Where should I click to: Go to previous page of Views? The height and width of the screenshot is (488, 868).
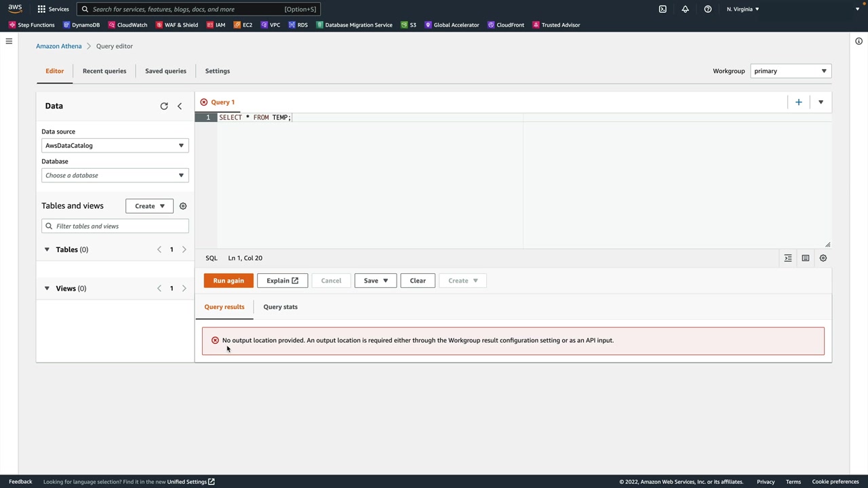pyautogui.click(x=159, y=289)
